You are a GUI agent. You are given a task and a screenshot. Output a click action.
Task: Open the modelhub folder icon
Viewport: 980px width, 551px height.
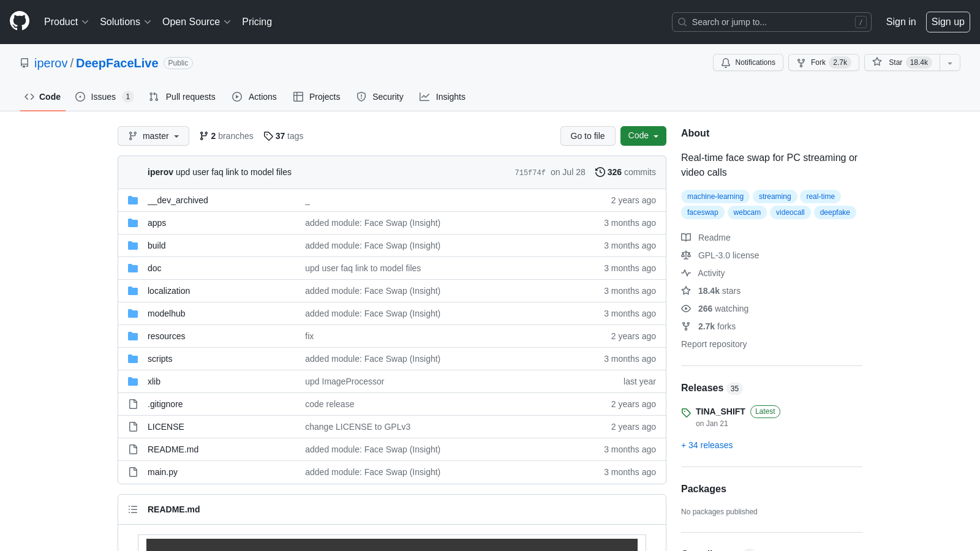(x=133, y=313)
